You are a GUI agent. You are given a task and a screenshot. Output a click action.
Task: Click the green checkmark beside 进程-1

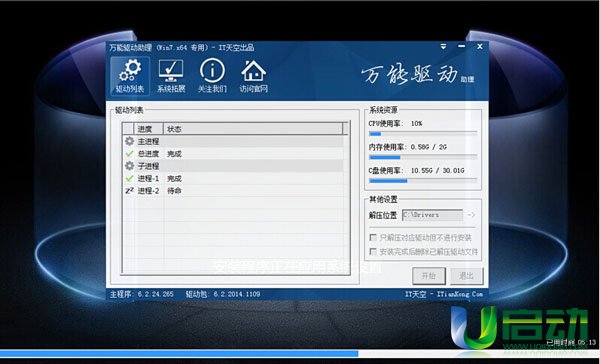[x=129, y=178]
